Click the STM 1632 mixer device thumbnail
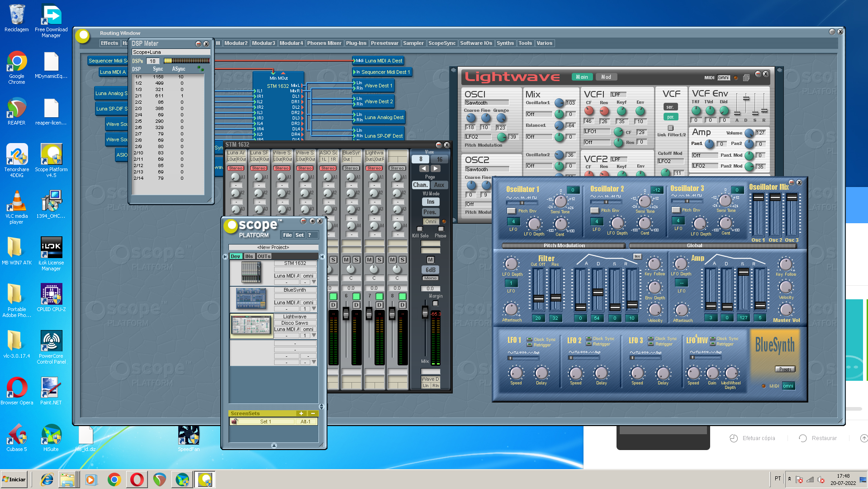Image resolution: width=868 pixels, height=489 pixels. (x=251, y=272)
